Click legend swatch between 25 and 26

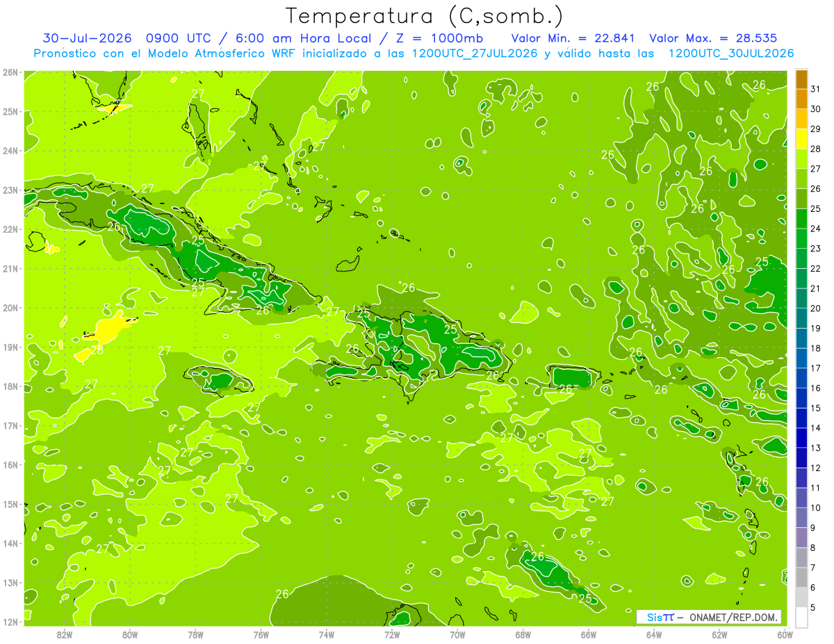(801, 199)
